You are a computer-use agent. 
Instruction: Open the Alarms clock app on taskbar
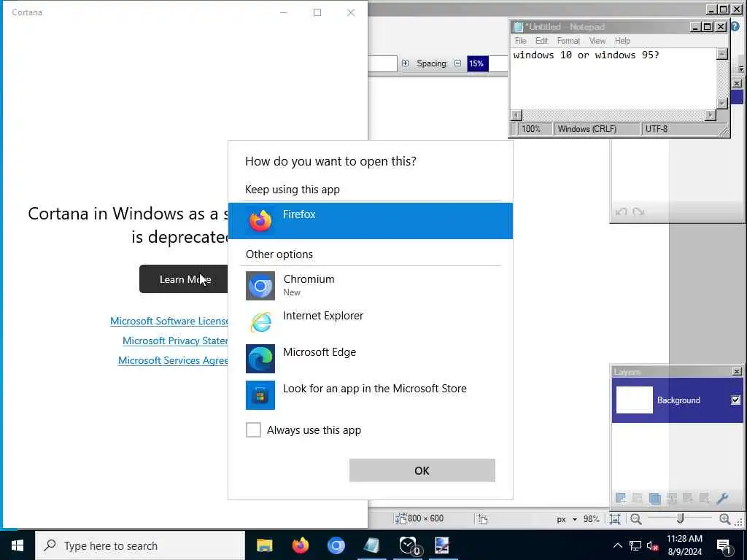[408, 545]
